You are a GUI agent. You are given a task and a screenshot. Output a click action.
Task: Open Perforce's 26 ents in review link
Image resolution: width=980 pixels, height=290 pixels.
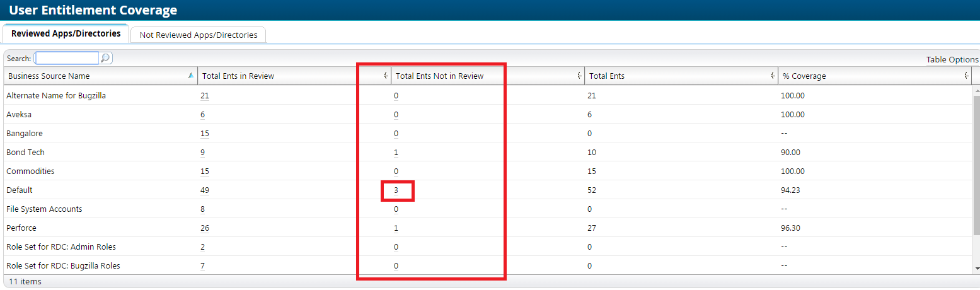[x=205, y=228]
